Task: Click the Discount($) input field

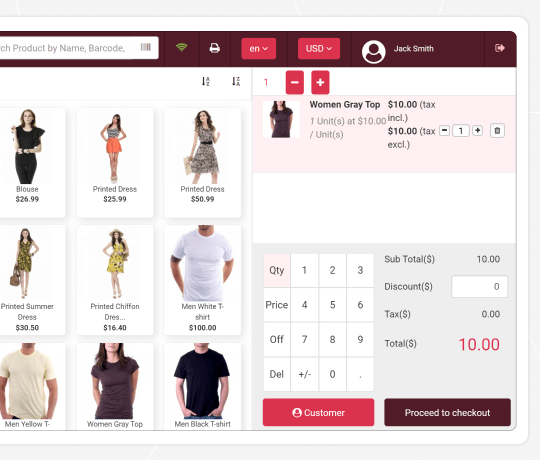Action: (x=479, y=286)
